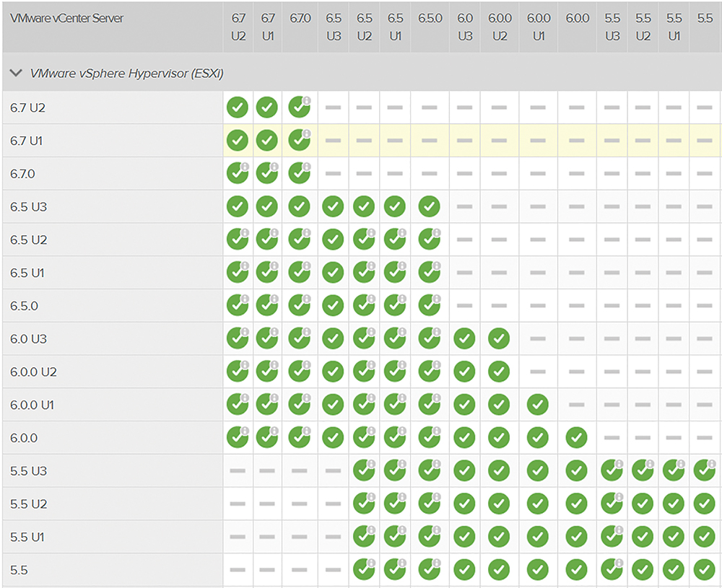Select the 5.5 U3 column header
Viewport: 722px width, 588px height.
[612, 27]
